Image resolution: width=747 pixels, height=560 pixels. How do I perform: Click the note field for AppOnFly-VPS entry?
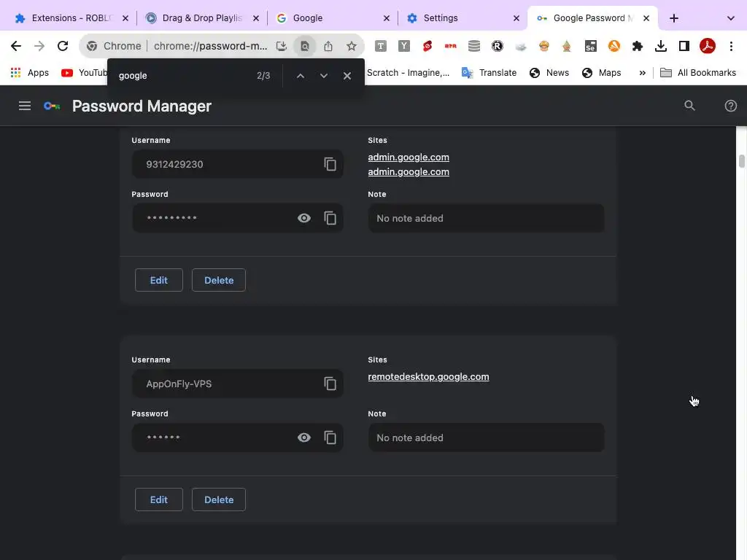coord(486,437)
